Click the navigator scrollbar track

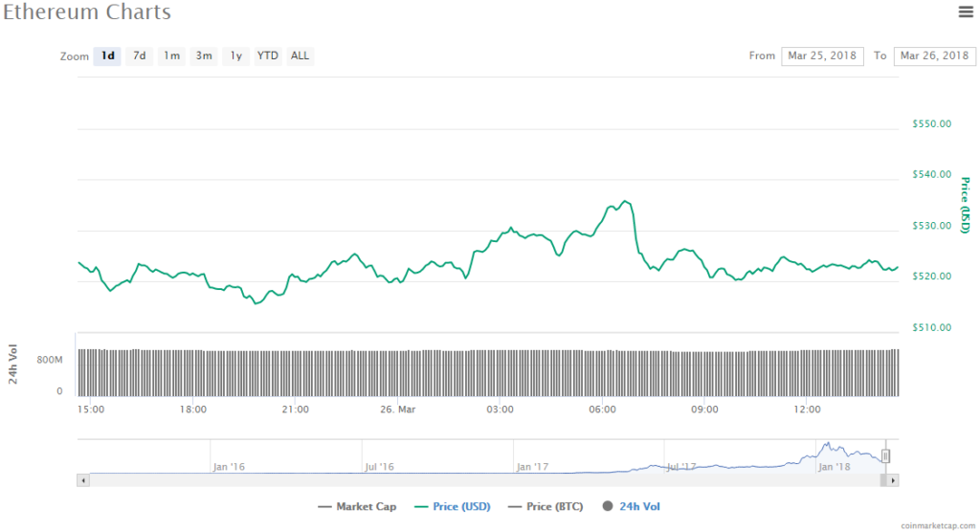[479, 479]
